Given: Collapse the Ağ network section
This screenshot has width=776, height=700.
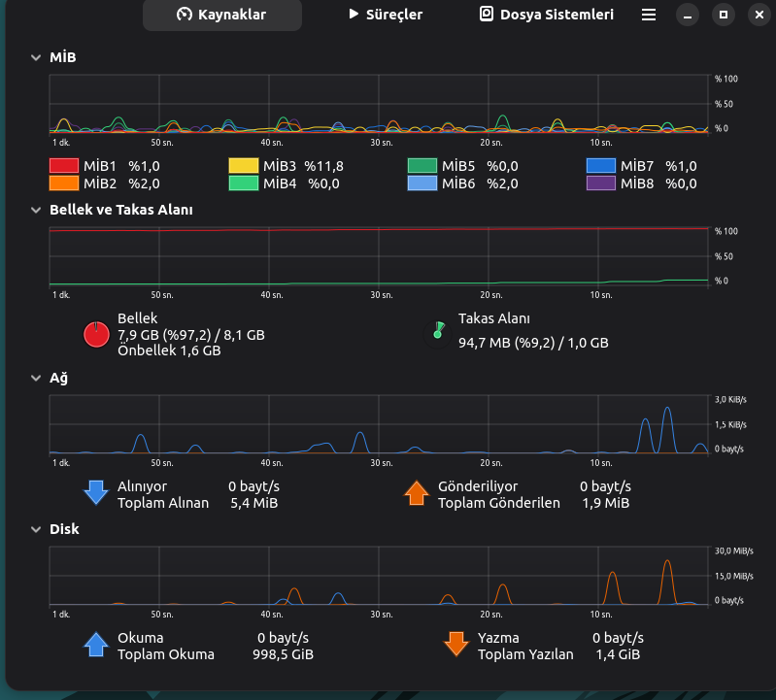Looking at the screenshot, I should pos(35,378).
